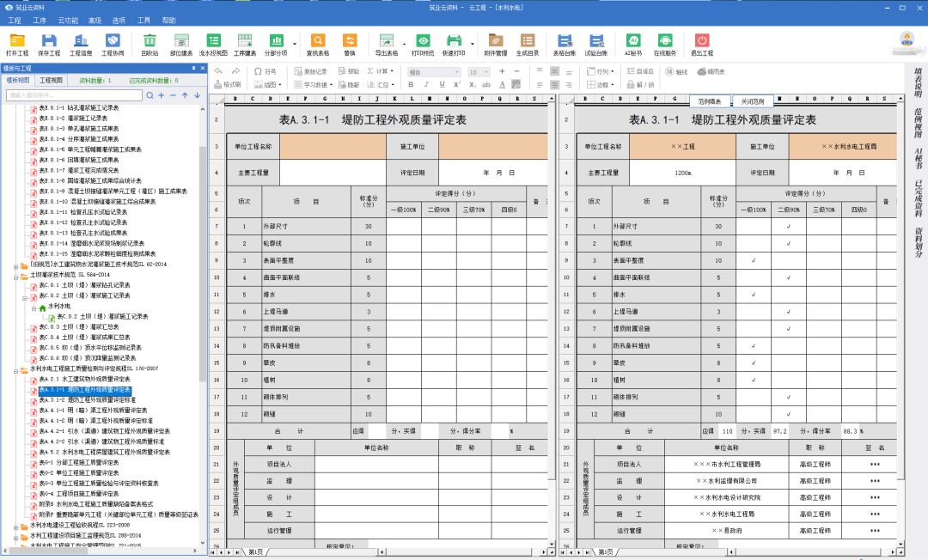Click 分部分项 chart icon

(x=276, y=45)
